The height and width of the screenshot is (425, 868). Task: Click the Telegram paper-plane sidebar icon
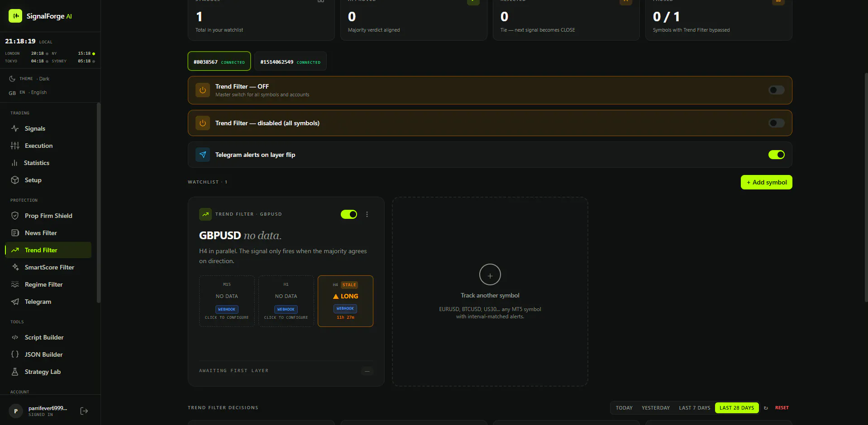coord(15,302)
